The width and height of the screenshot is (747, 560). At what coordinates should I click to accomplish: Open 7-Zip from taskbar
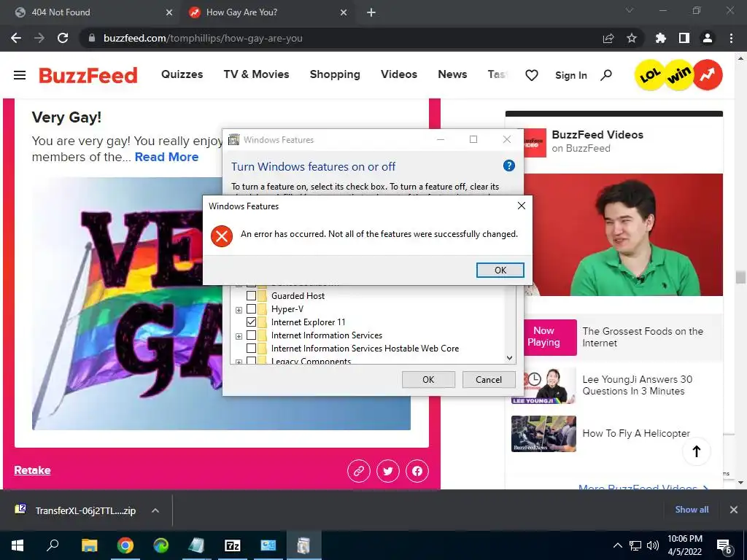click(232, 545)
